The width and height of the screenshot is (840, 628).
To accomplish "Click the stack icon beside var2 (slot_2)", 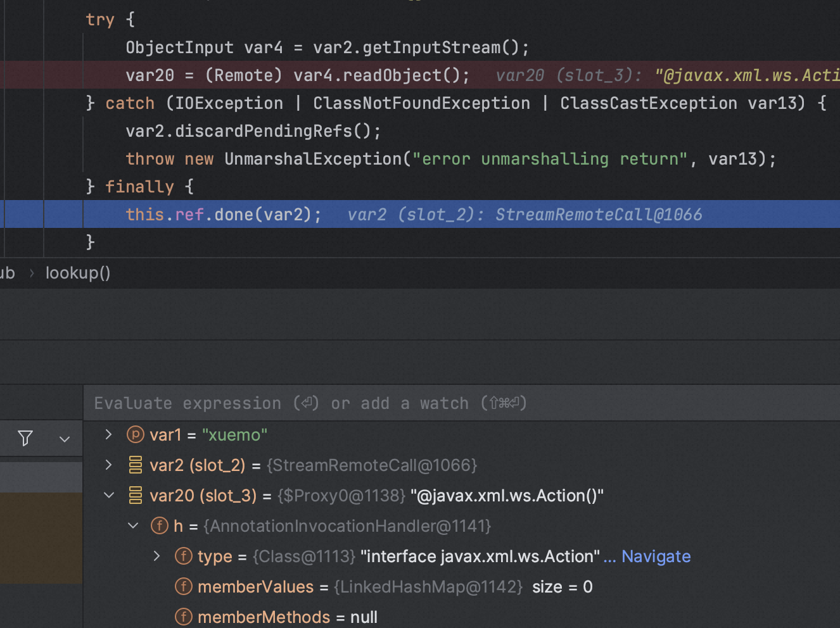I will tap(136, 465).
